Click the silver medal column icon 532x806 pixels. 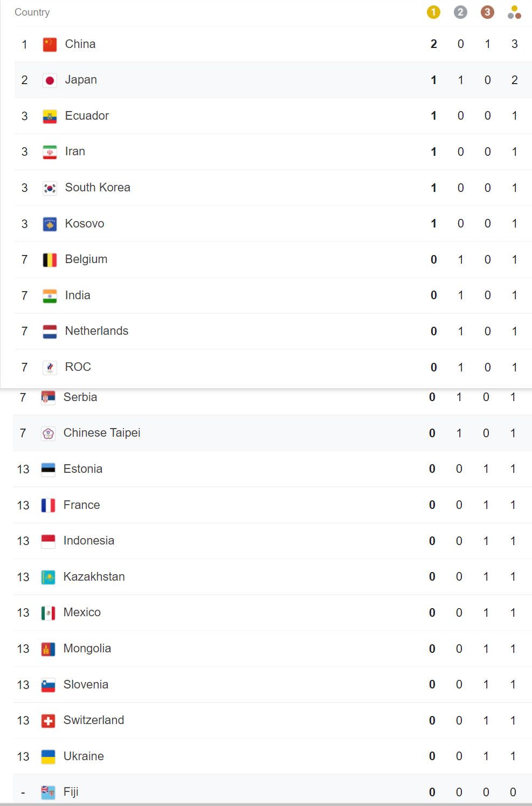460,12
